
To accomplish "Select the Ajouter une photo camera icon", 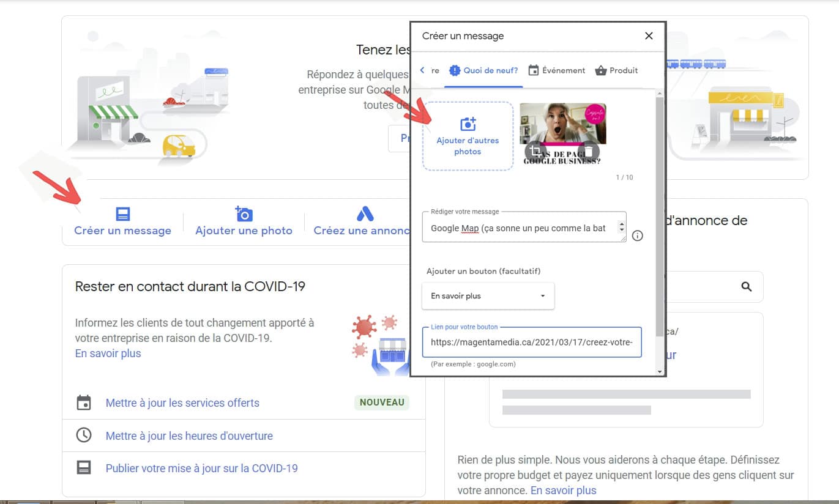I will pos(243,213).
